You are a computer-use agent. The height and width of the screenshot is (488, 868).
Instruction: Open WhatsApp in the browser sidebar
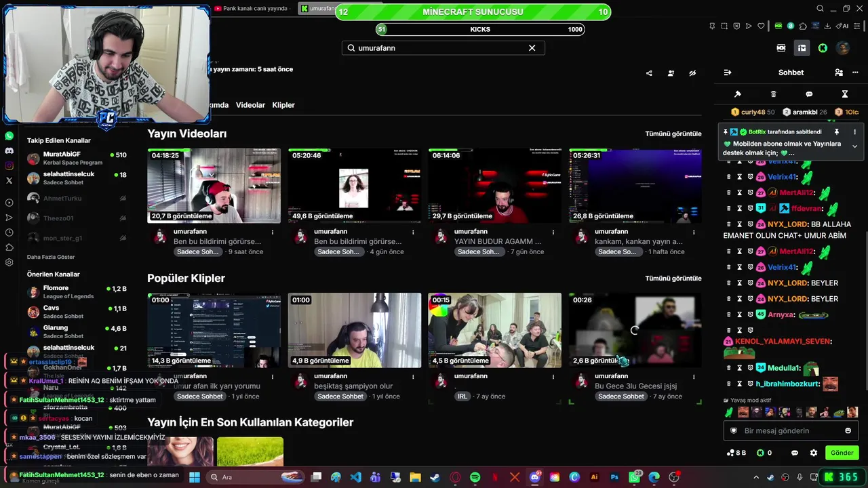tap(9, 136)
